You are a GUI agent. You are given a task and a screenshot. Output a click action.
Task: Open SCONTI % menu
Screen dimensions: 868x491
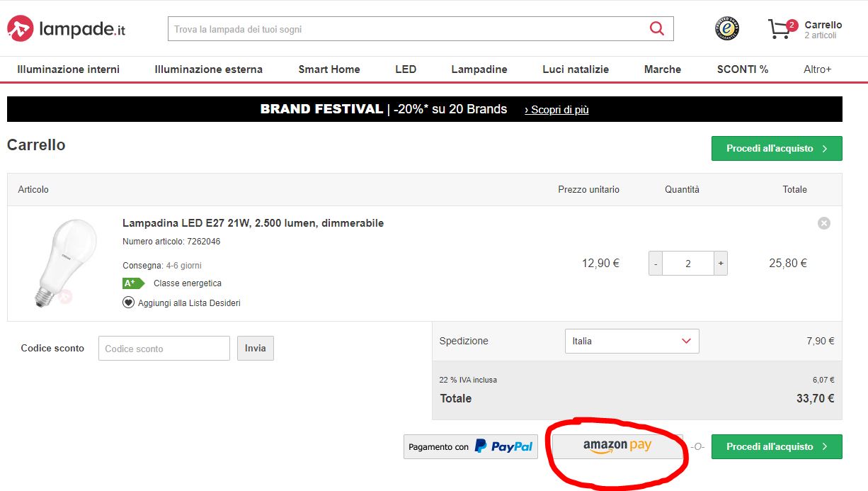743,69
